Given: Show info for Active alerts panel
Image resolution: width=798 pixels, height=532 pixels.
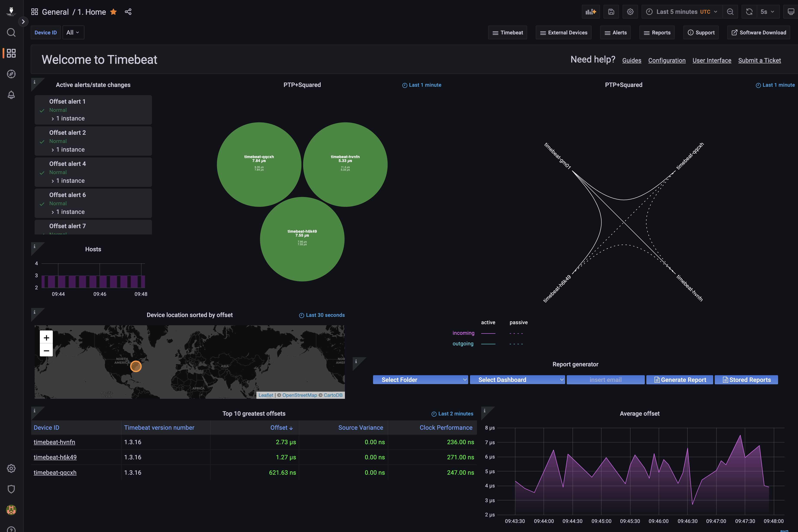Looking at the screenshot, I should [34, 82].
